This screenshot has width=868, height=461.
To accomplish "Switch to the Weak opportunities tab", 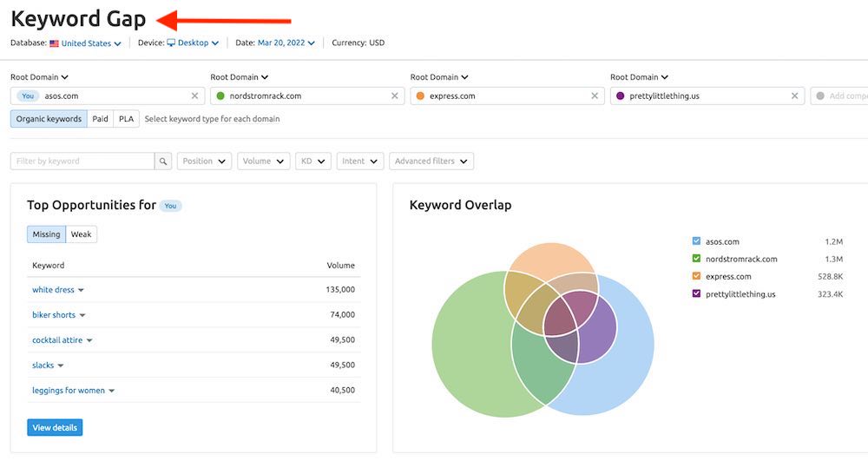I will coord(81,234).
